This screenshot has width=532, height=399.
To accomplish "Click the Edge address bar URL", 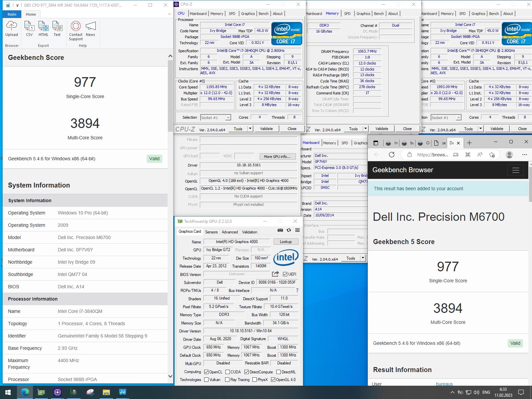I will click(433, 155).
